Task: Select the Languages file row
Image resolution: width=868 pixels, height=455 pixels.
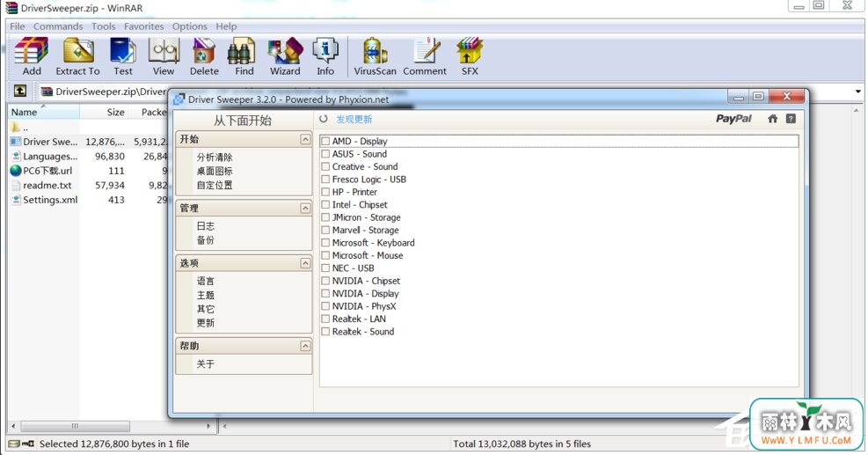Action: 88,157
